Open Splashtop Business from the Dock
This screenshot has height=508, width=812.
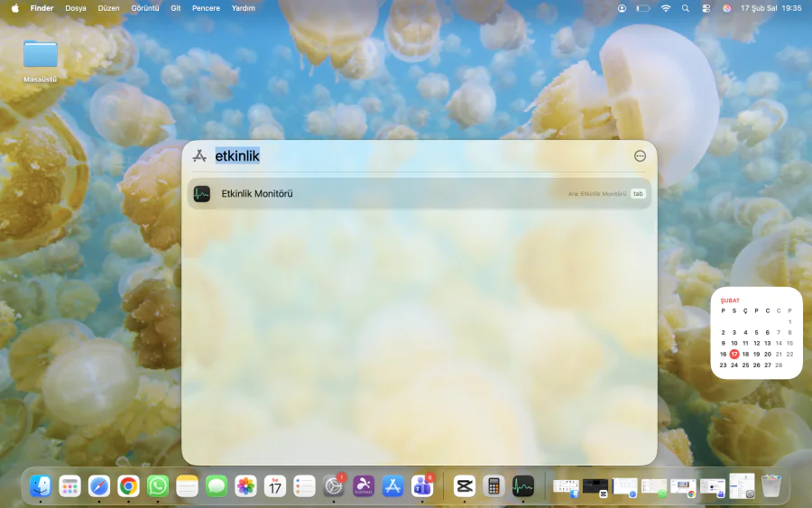tap(363, 486)
